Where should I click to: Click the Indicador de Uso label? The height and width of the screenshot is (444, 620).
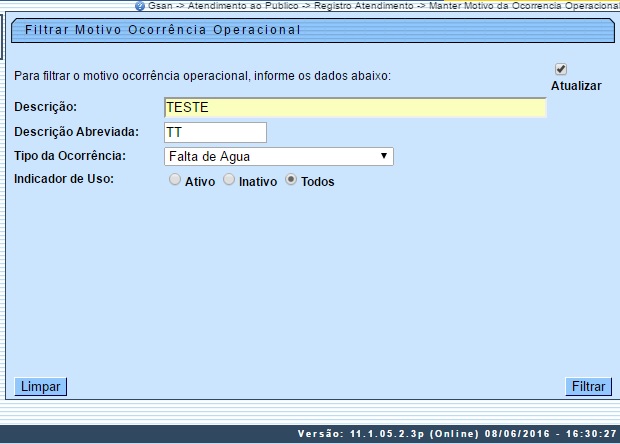pyautogui.click(x=64, y=179)
